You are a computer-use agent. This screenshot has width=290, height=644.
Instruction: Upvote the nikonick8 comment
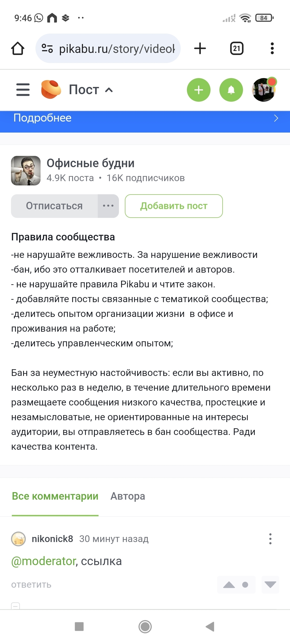click(x=229, y=585)
